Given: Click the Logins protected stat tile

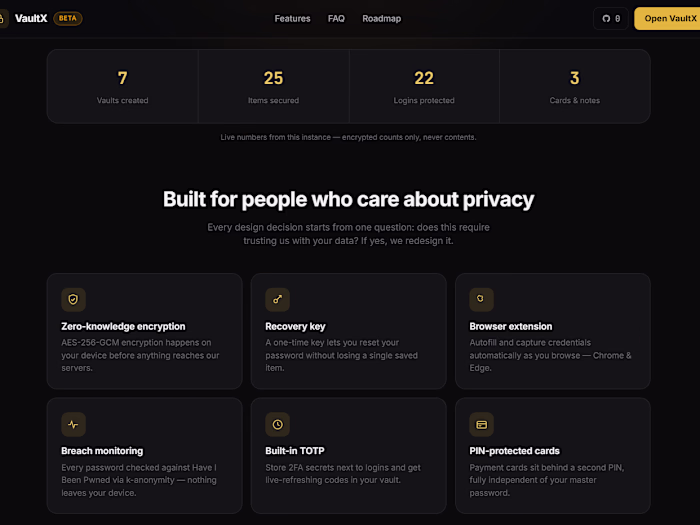Looking at the screenshot, I should click(x=424, y=87).
